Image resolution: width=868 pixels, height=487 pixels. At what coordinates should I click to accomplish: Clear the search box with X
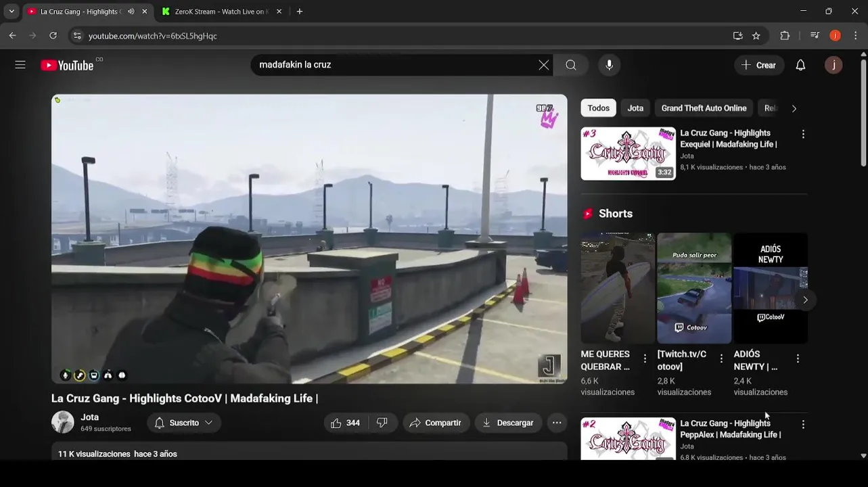click(x=543, y=65)
